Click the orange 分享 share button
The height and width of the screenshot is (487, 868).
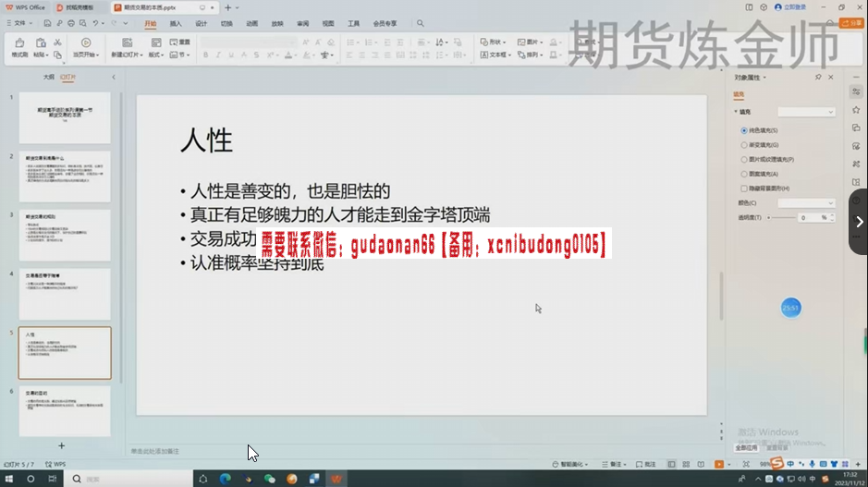tap(851, 23)
